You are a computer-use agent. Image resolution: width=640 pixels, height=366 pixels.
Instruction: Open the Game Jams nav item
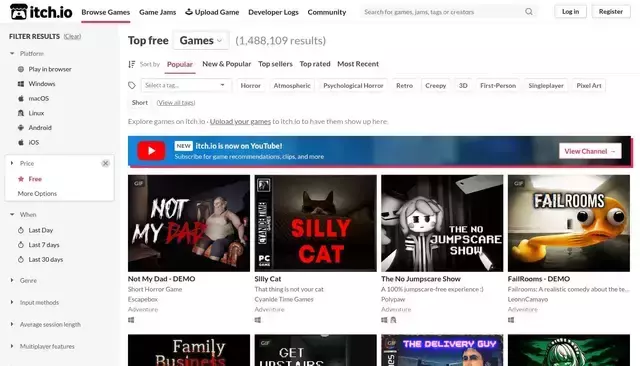click(158, 12)
